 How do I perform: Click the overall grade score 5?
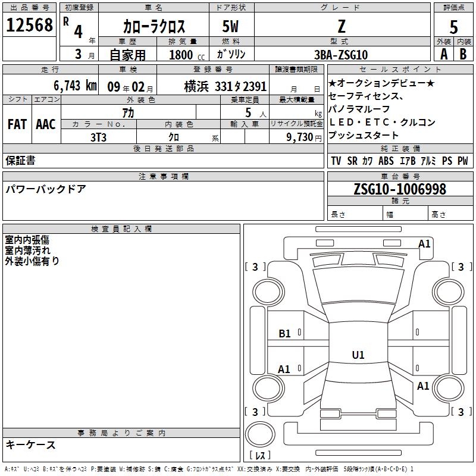[x=453, y=27]
